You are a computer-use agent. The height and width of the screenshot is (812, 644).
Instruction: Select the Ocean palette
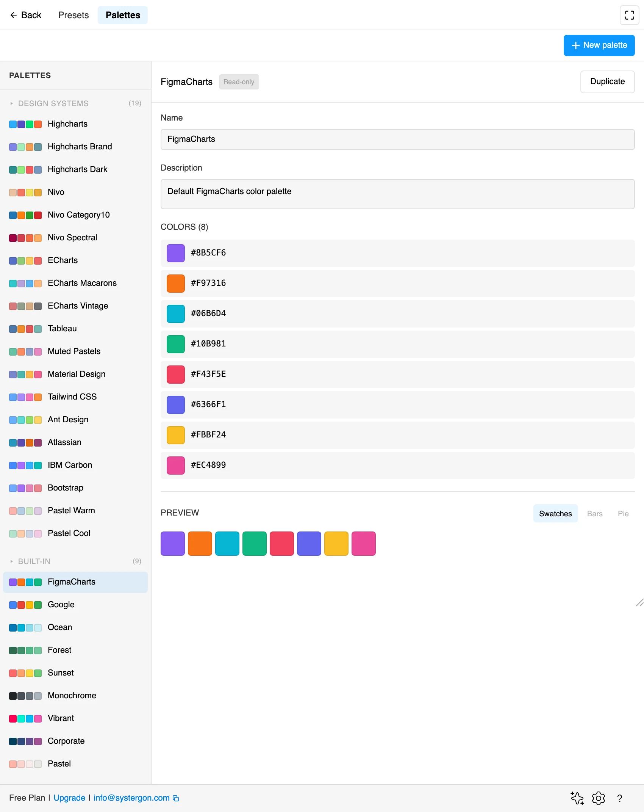(x=75, y=627)
